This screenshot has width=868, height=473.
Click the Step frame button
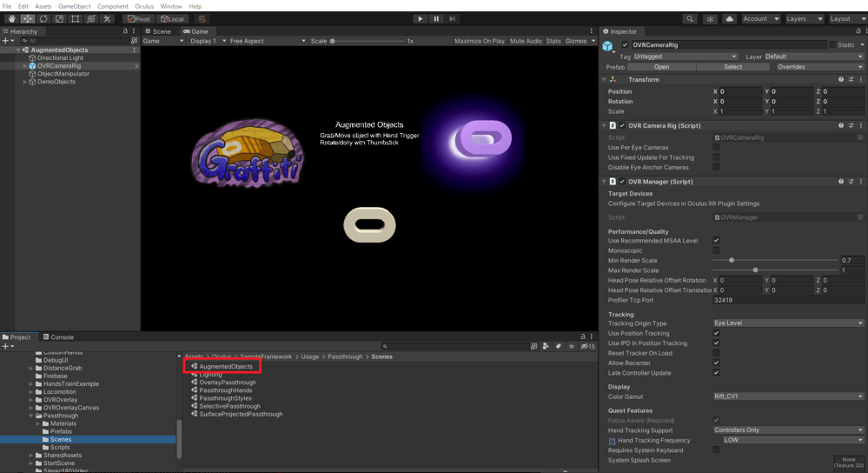453,19
